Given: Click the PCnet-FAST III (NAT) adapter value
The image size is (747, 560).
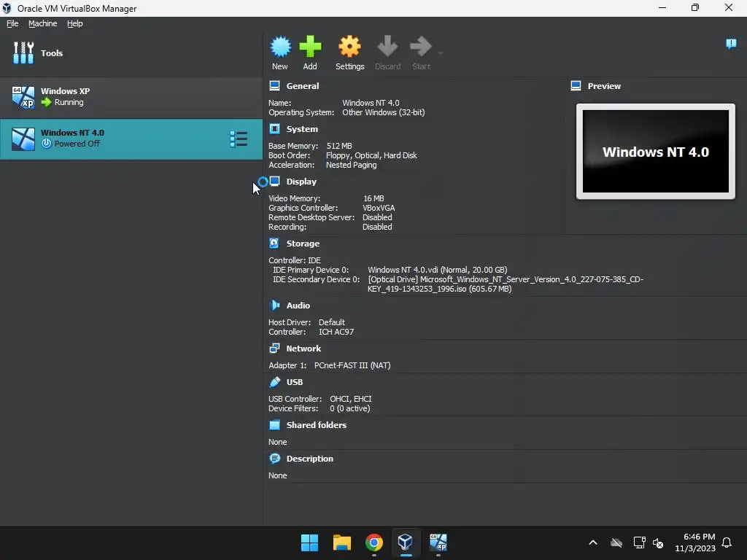Looking at the screenshot, I should coord(352,365).
